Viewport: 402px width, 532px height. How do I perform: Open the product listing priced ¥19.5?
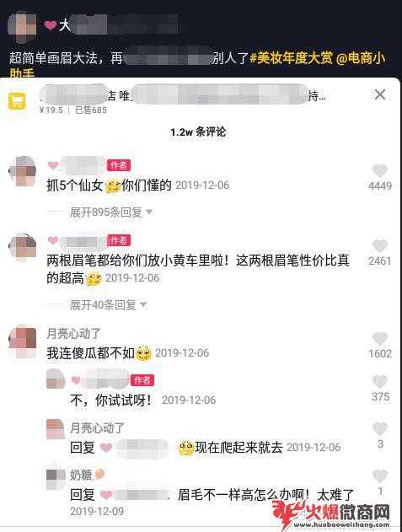[x=183, y=100]
